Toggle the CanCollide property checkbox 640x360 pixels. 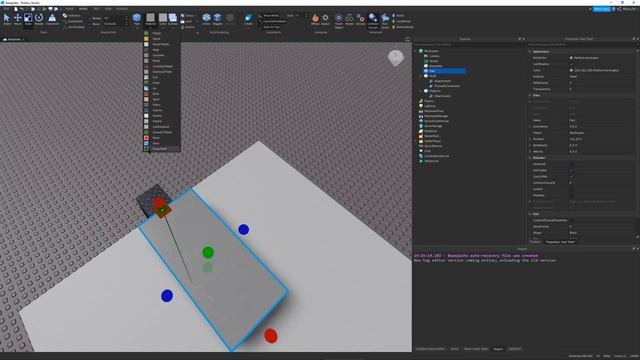[571, 176]
